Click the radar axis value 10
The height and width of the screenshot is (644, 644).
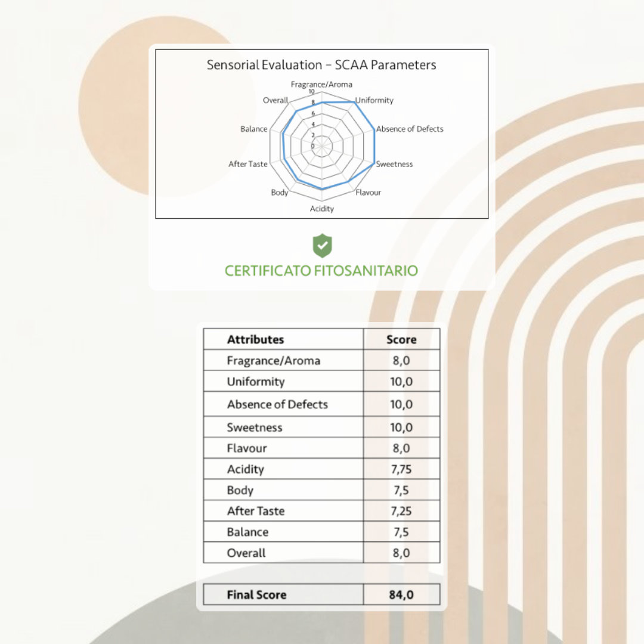coord(312,92)
